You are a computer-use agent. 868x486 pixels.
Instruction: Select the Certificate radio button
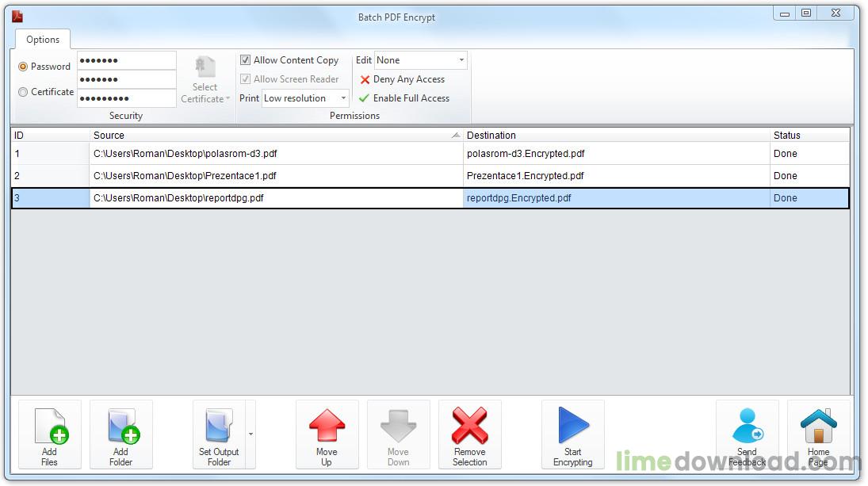[x=23, y=92]
